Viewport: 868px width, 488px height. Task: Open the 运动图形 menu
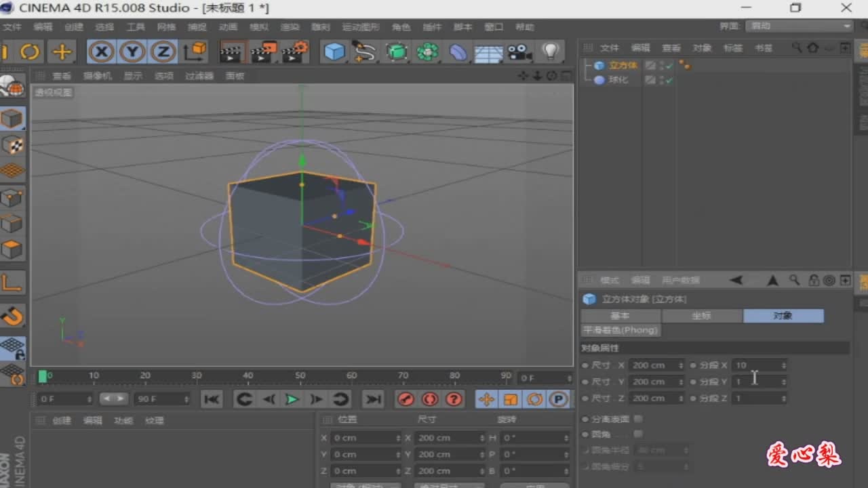click(x=360, y=27)
